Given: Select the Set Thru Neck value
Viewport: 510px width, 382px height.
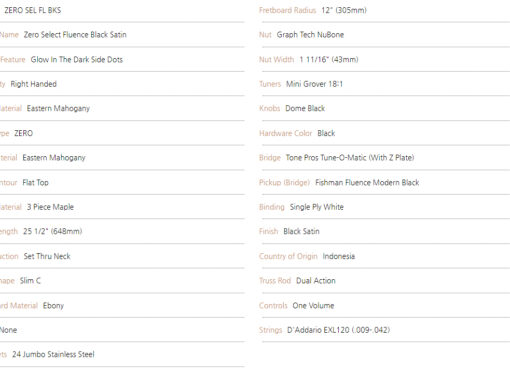Looking at the screenshot, I should (47, 256).
